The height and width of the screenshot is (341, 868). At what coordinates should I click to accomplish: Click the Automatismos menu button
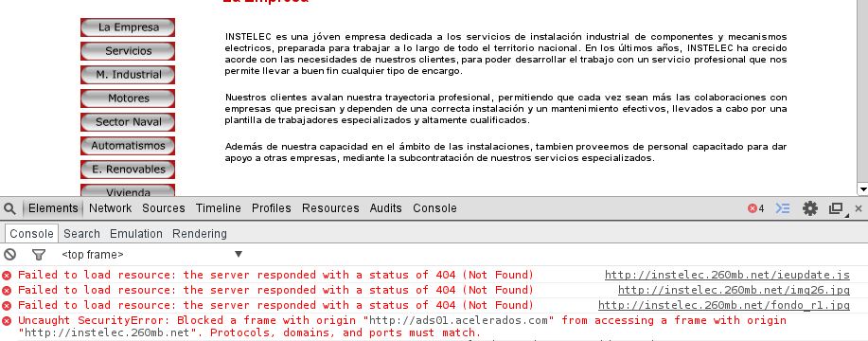(x=128, y=146)
